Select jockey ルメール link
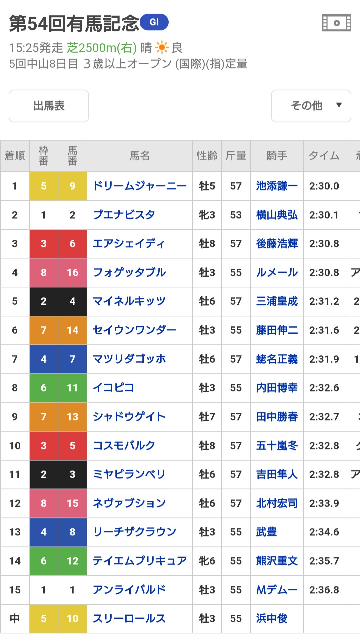360x644 pixels. pos(277,272)
